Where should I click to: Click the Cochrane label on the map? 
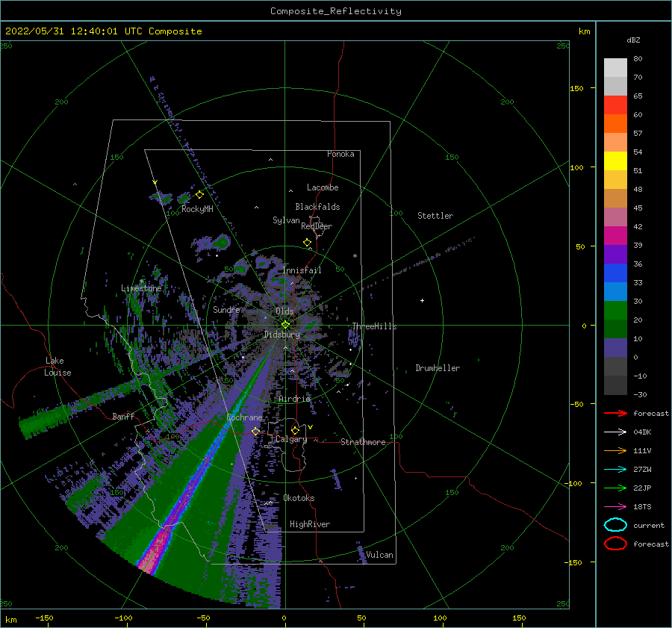(244, 417)
